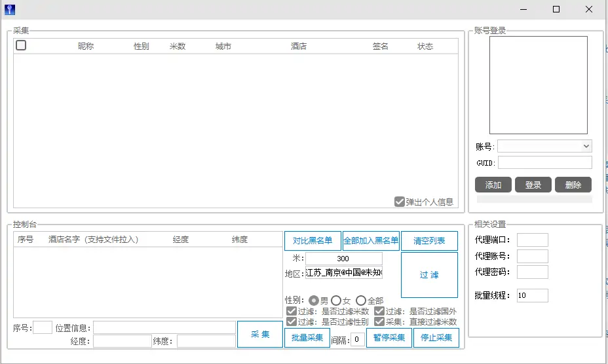The height and width of the screenshot is (364, 608).
Task: Click the 地区 region text field
Action: [343, 272]
